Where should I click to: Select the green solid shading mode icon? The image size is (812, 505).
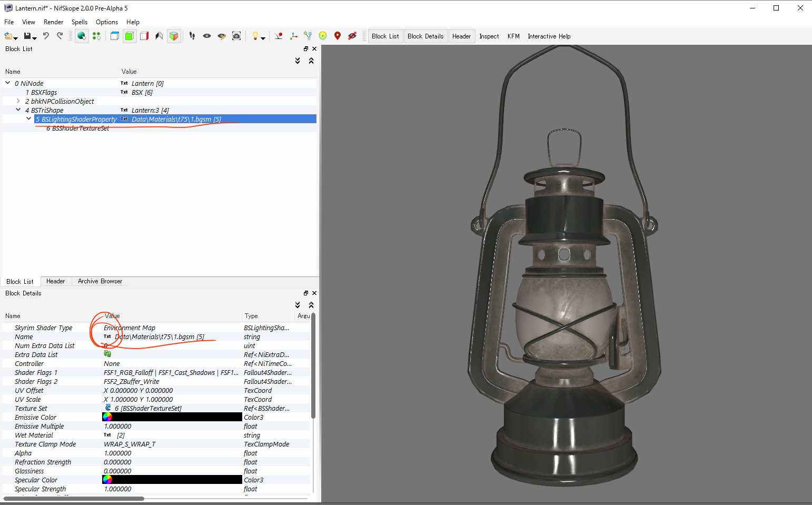point(129,36)
